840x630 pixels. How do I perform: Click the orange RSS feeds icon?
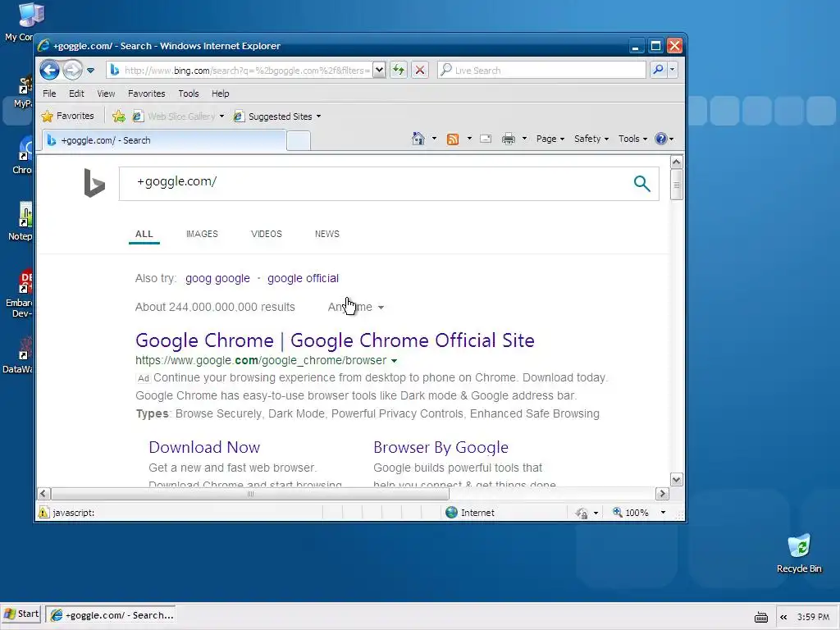(453, 139)
